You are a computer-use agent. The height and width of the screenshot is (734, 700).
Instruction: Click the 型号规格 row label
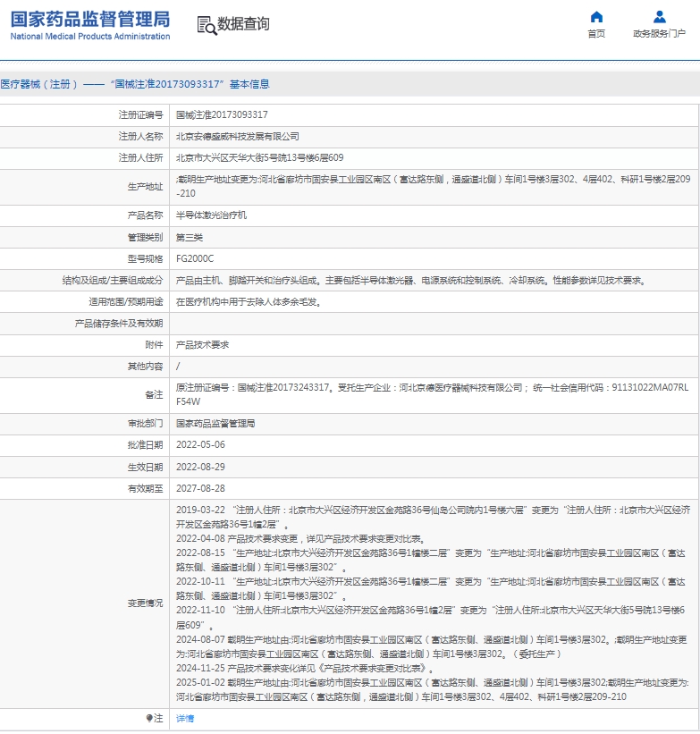coord(145,259)
